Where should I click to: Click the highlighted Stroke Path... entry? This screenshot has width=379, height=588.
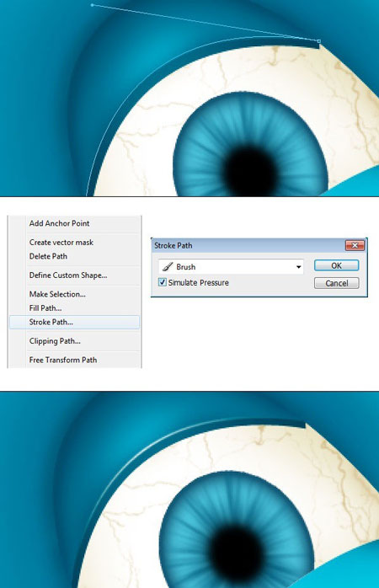coord(74,322)
